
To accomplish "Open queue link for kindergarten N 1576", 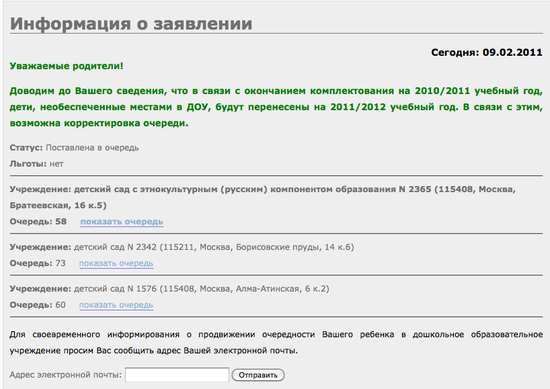I will pyautogui.click(x=116, y=305).
